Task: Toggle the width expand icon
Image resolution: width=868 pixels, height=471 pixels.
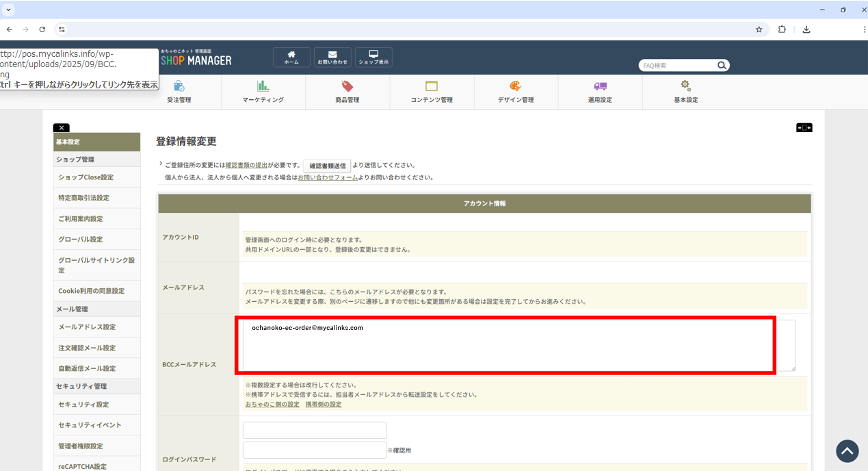Action: [x=804, y=128]
